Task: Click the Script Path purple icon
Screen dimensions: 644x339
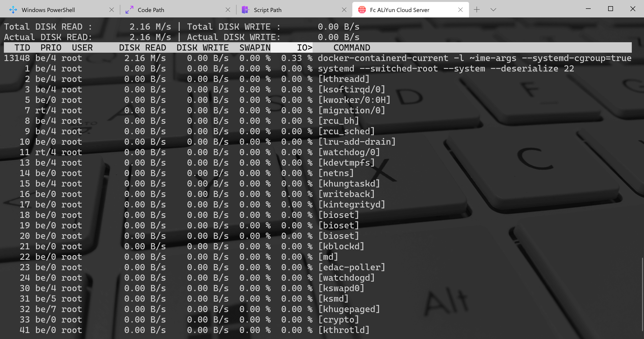Action: [x=246, y=10]
